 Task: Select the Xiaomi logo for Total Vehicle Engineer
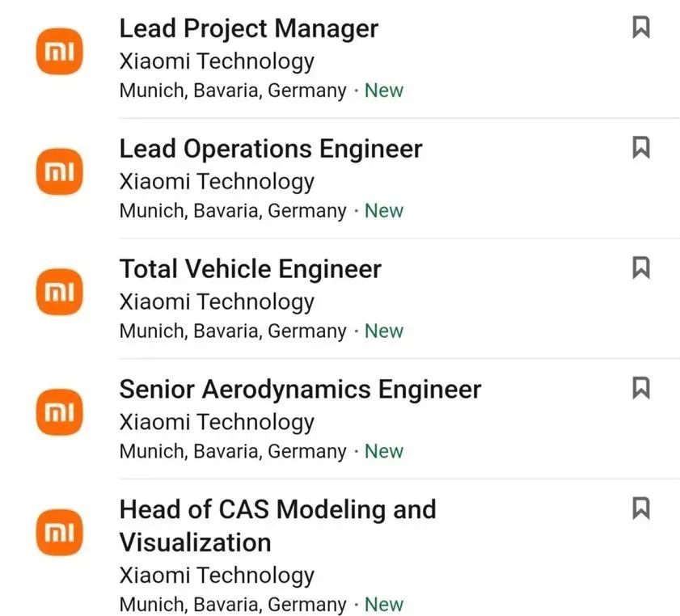pyautogui.click(x=59, y=291)
